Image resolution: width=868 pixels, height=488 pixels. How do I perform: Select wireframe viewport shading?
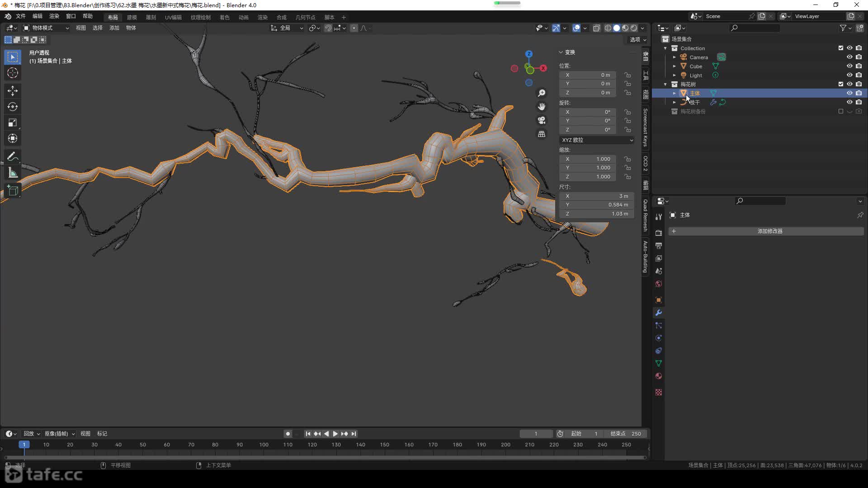[608, 28]
